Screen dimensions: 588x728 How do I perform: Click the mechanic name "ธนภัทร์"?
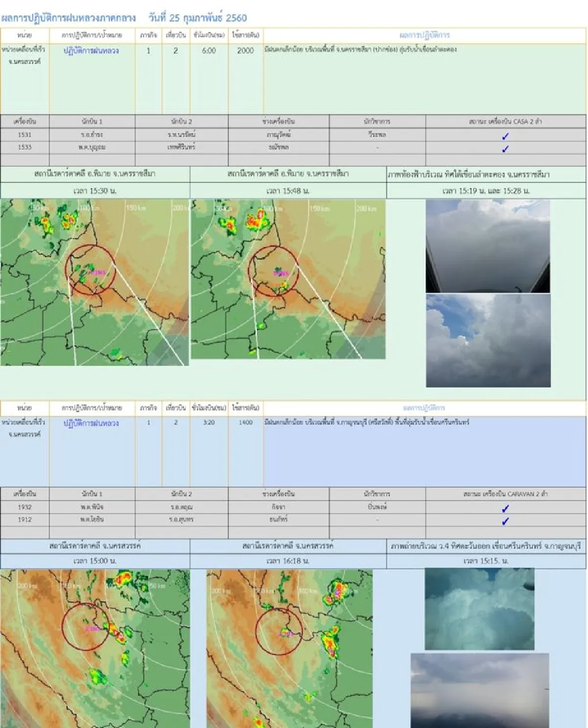pos(278,519)
